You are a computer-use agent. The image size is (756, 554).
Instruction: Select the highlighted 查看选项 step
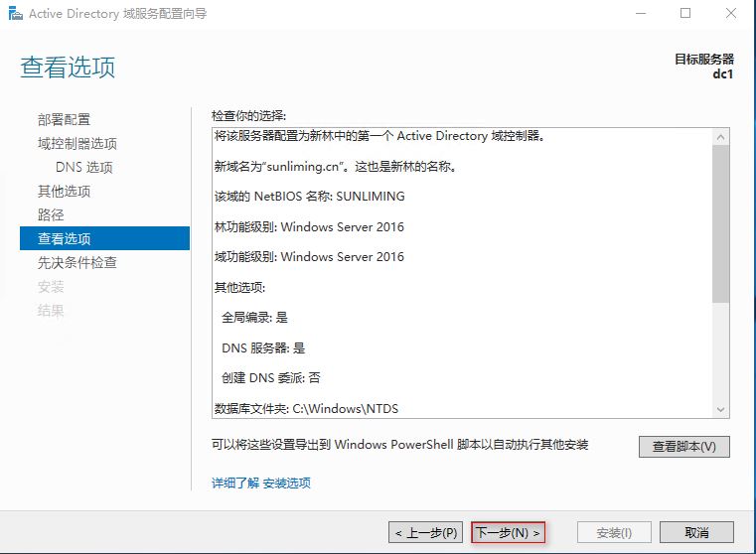(x=104, y=238)
